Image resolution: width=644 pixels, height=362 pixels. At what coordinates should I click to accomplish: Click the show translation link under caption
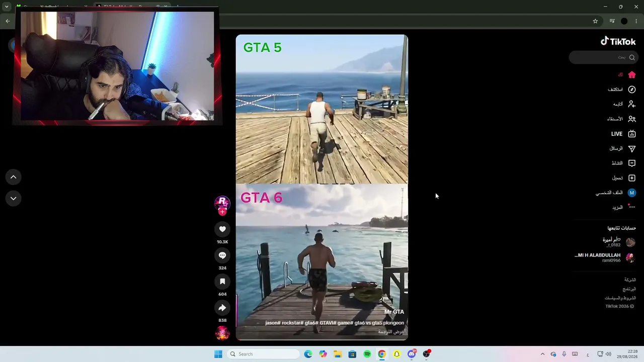pyautogui.click(x=391, y=332)
